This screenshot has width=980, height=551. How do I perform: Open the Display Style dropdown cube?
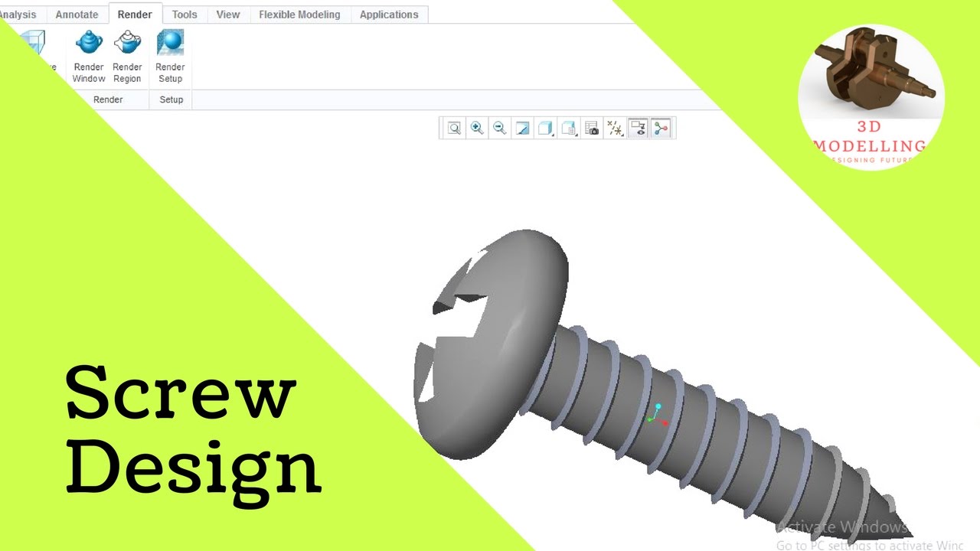pos(546,129)
